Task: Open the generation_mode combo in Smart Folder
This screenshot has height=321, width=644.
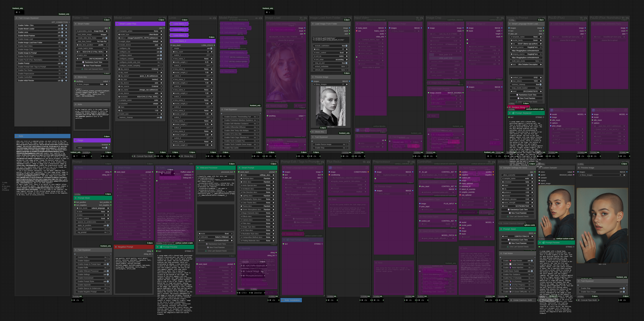Action: (92, 31)
